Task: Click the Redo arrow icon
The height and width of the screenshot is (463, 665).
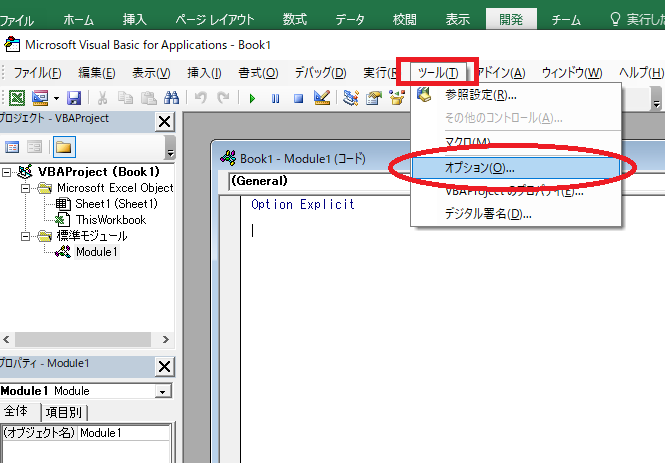Action: [x=223, y=98]
